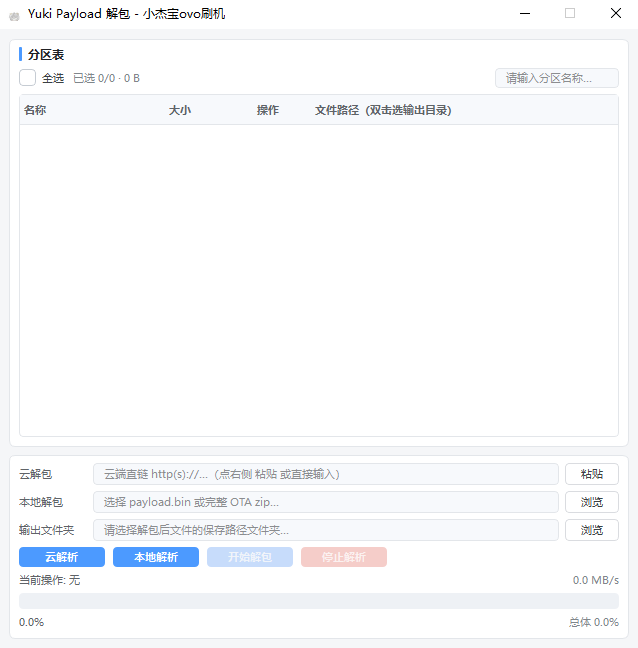Check the 全选 select-all checkbox

click(x=27, y=78)
